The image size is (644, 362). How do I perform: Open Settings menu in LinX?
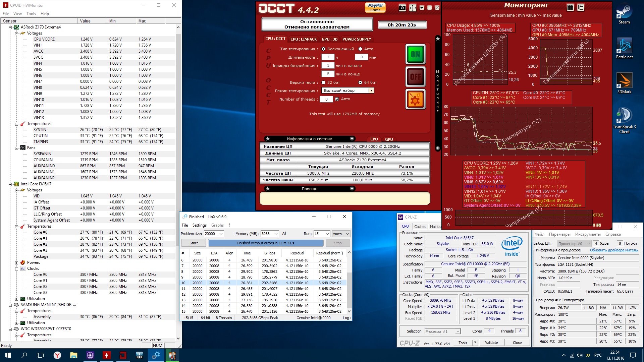coord(199,225)
